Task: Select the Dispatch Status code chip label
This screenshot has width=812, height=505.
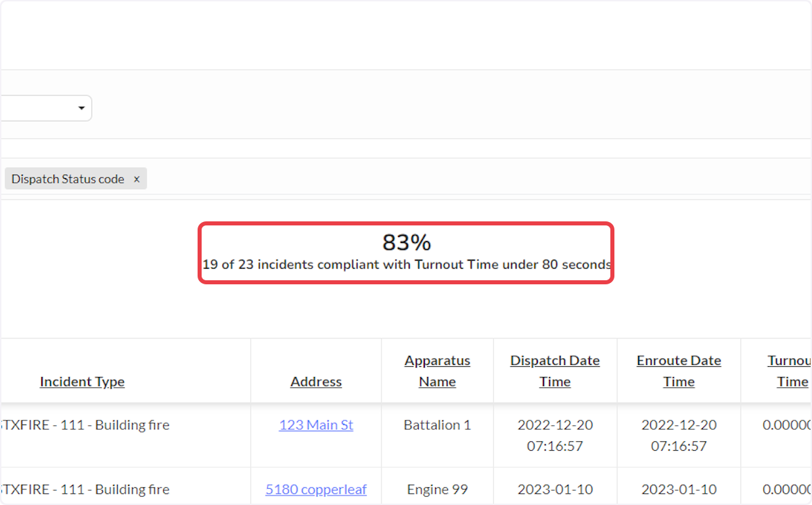Action: [x=68, y=179]
